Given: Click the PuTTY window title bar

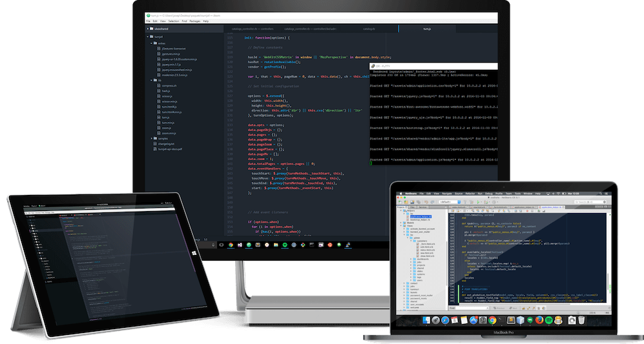Looking at the screenshot, I should coord(433,66).
